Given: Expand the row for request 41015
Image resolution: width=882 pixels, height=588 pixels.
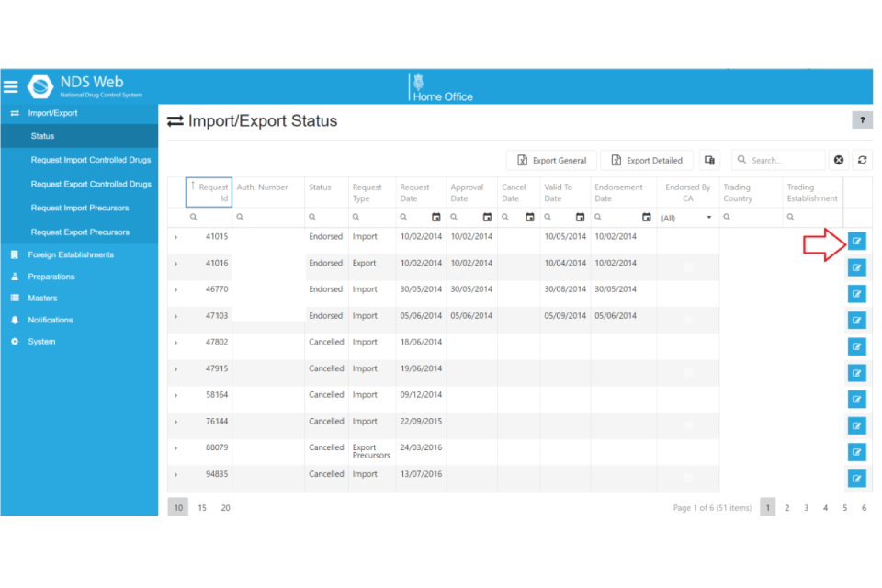Looking at the screenshot, I should click(175, 237).
